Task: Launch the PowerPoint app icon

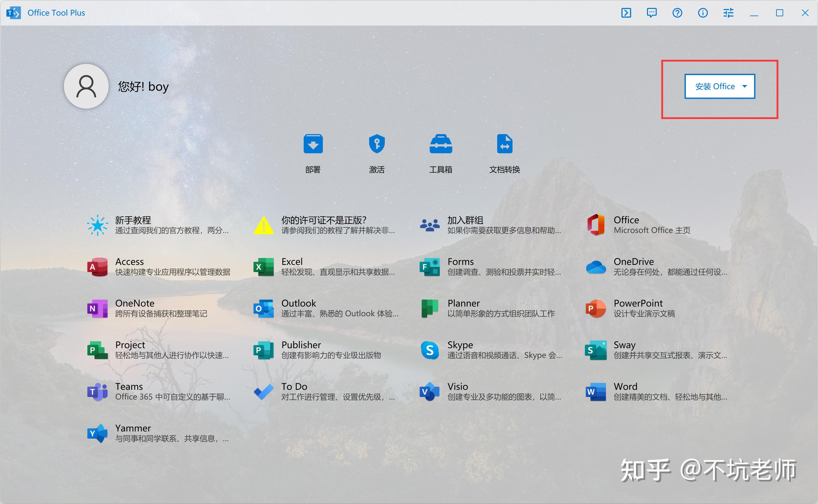Action: (x=596, y=308)
